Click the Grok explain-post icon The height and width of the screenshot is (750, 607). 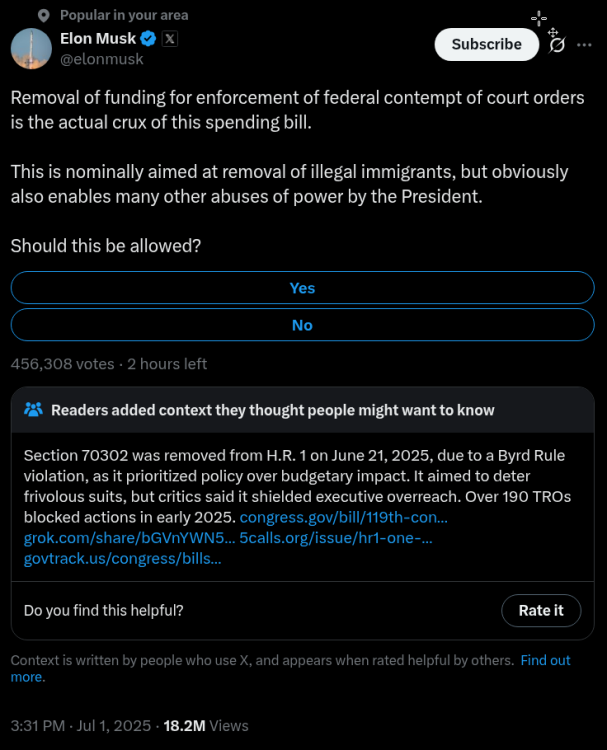557,45
